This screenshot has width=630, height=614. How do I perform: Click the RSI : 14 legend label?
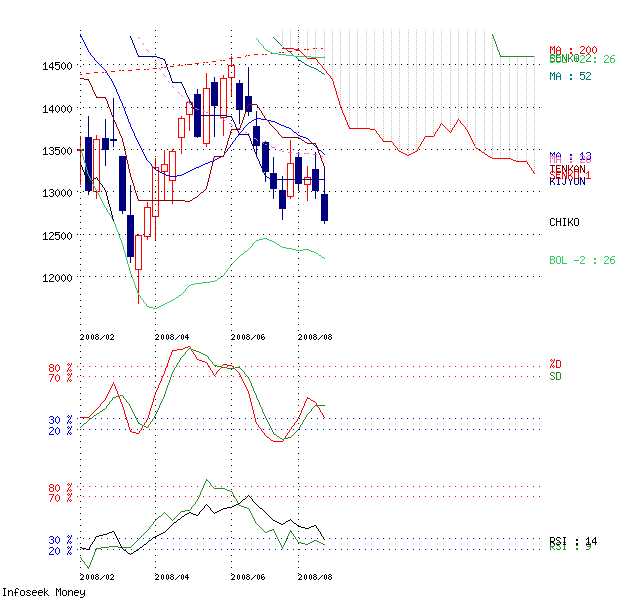[x=571, y=540]
